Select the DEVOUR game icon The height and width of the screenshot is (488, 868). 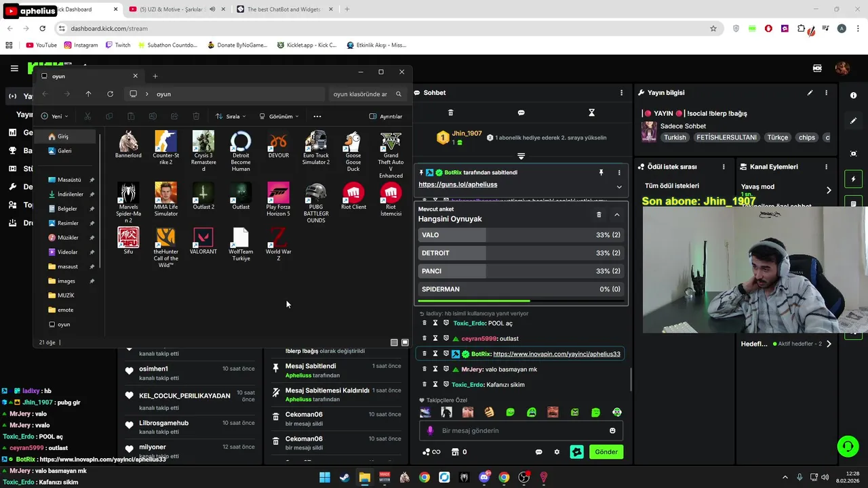(x=278, y=145)
